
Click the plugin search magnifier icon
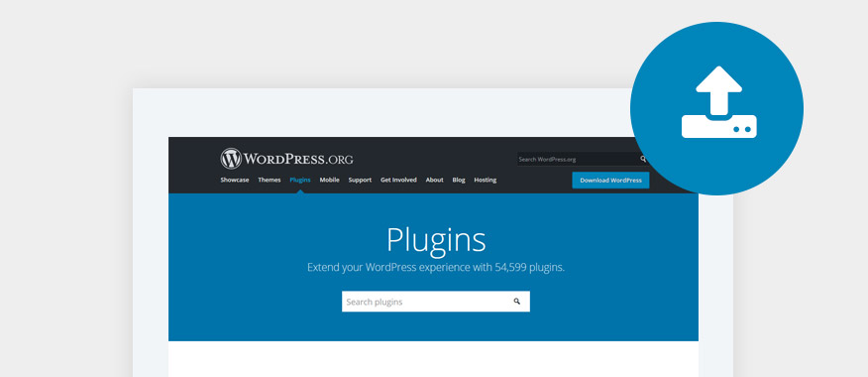point(517,302)
